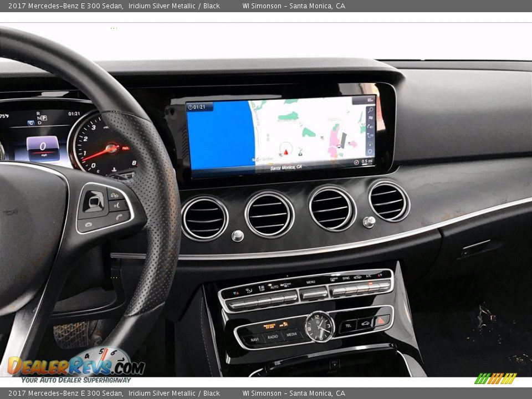Toggle SYNC dual-zone climate mode

[346, 278]
